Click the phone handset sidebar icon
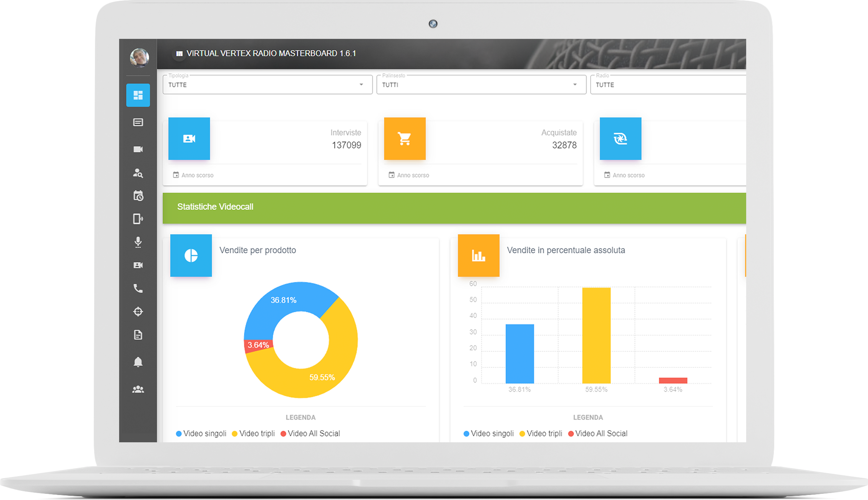The height and width of the screenshot is (500, 868). tap(138, 288)
